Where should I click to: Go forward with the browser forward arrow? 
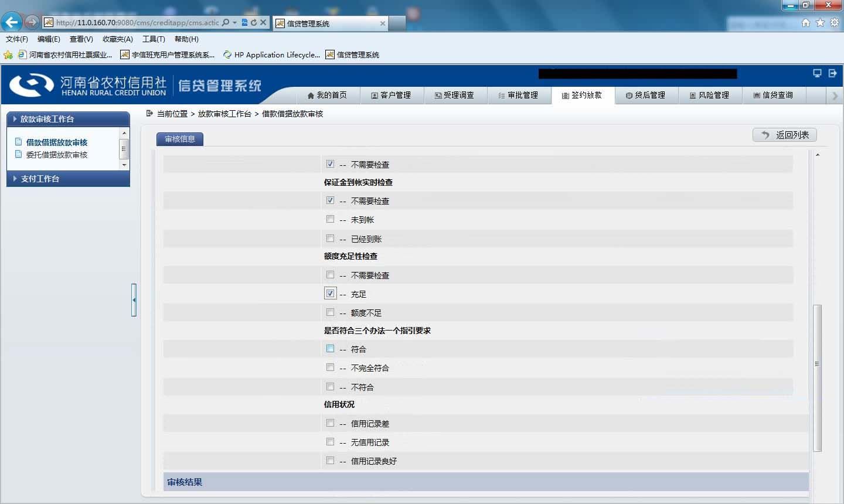(x=32, y=22)
